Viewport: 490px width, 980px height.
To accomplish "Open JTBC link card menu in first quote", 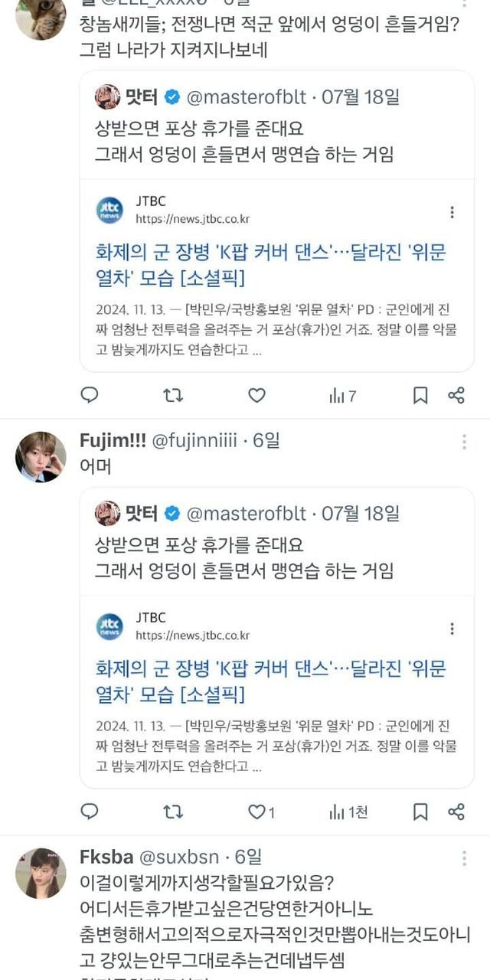I will 452,212.
